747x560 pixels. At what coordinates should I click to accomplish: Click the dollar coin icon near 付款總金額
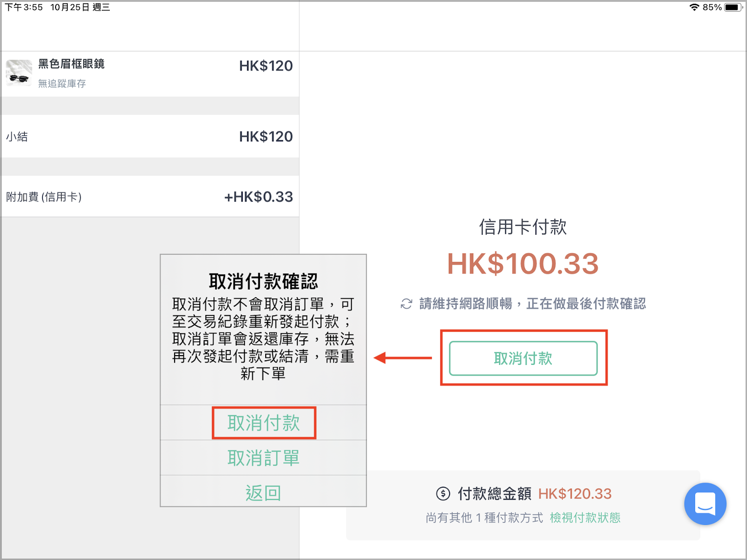[x=443, y=493]
